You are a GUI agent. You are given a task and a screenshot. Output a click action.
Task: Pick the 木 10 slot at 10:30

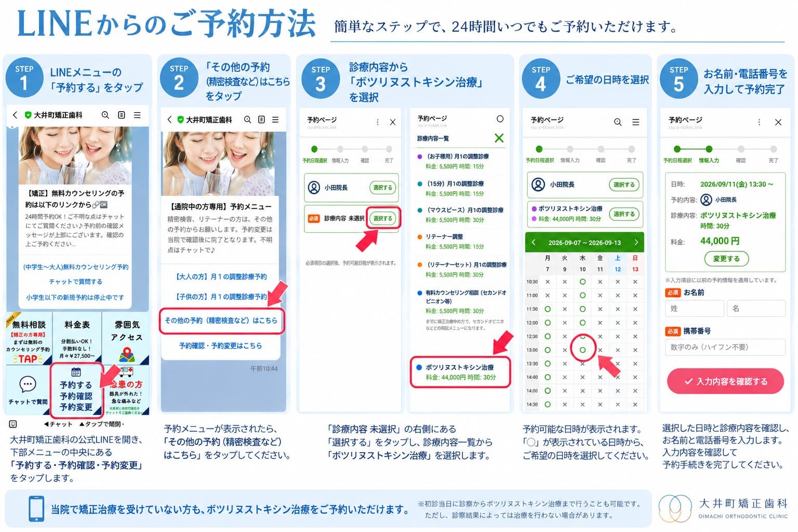pos(582,282)
